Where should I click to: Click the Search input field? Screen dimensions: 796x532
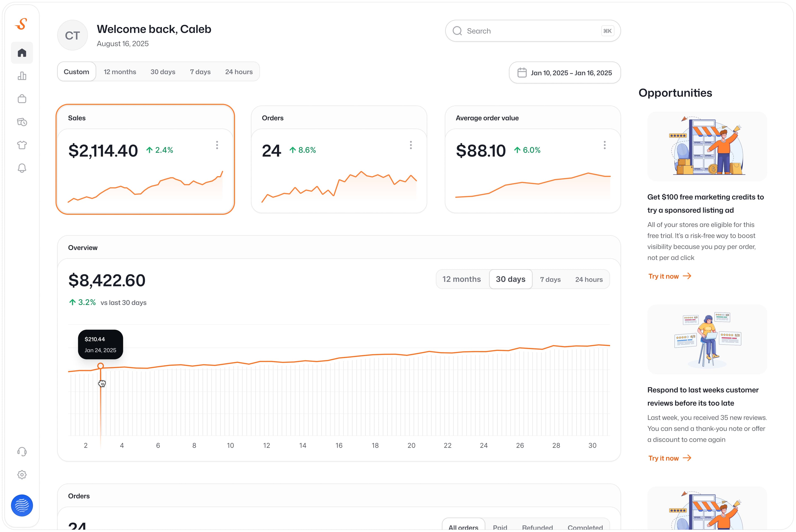pos(533,31)
